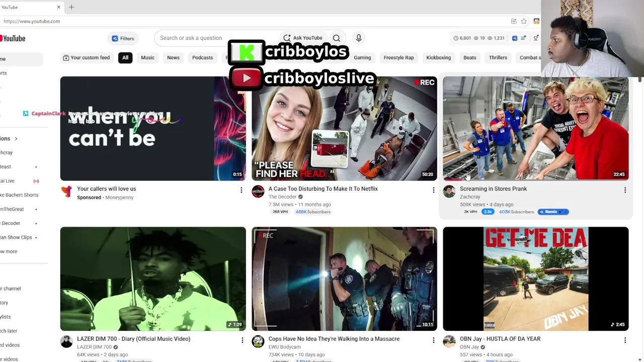Click Zachcray channel avatar
Viewport: 644px width, 362px height.
point(449,192)
